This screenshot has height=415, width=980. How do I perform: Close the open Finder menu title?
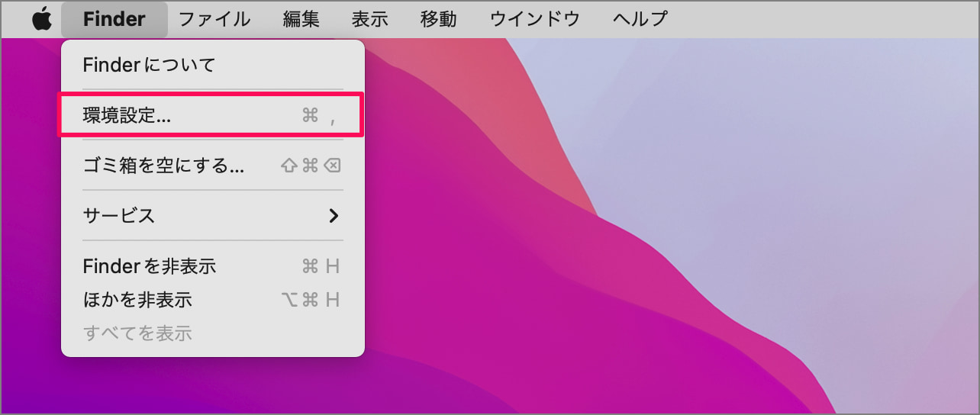point(114,19)
